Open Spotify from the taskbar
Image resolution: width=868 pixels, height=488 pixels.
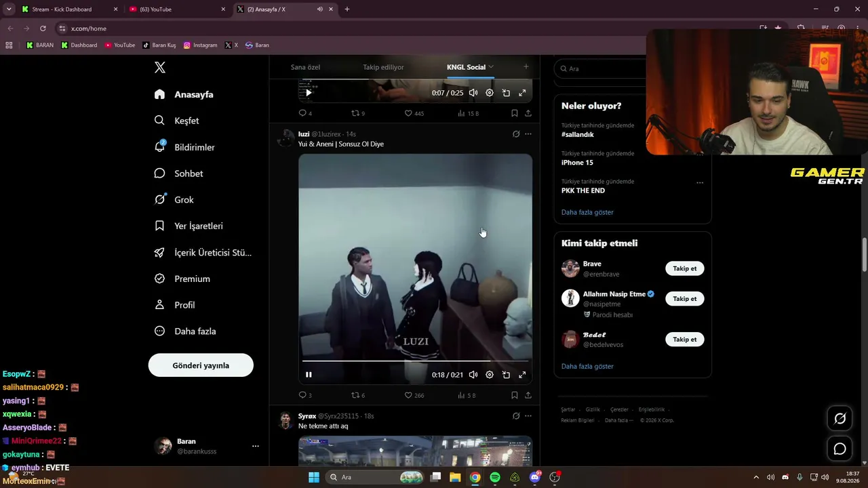pos(495,477)
